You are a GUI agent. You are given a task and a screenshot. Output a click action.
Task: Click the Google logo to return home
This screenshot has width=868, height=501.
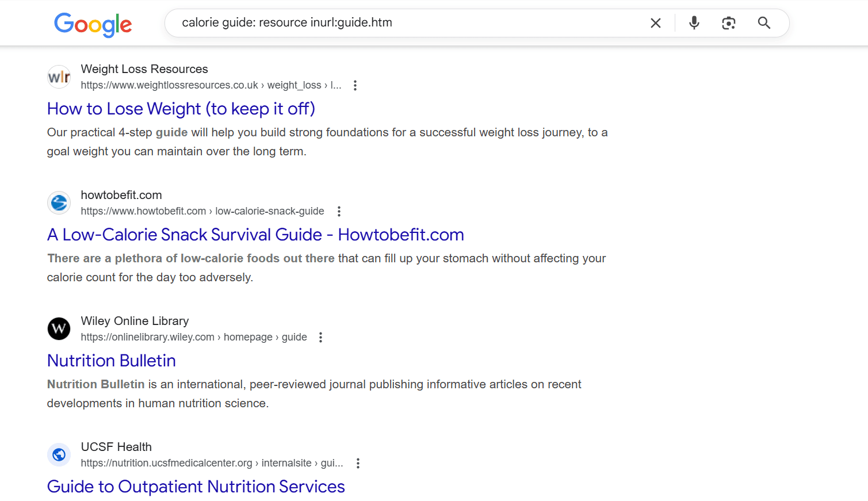pos(93,24)
